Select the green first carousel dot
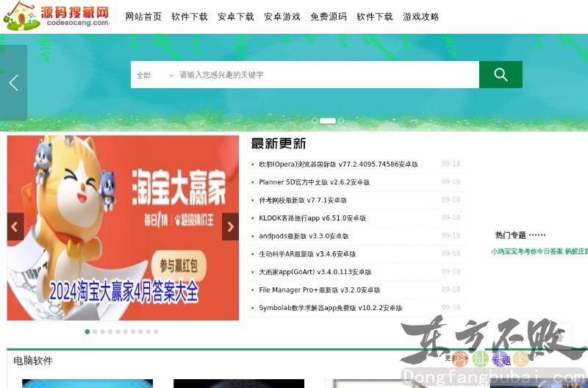This screenshot has width=588, height=388. pos(87,331)
